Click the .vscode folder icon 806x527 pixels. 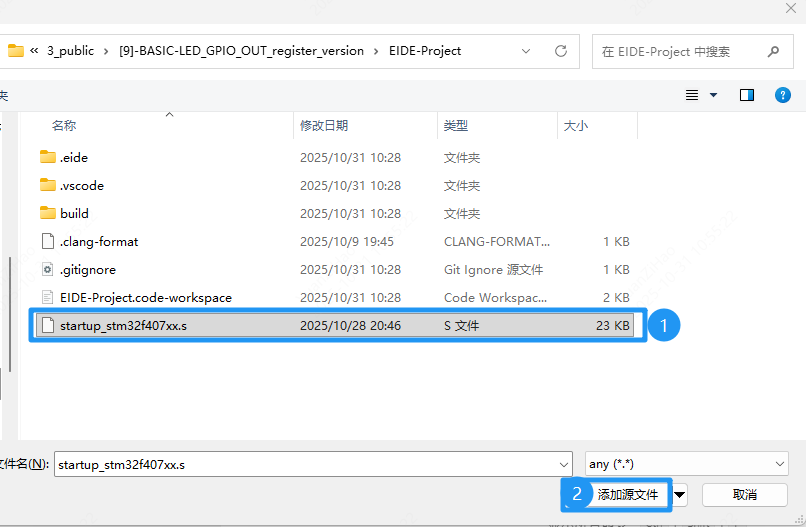pos(48,185)
